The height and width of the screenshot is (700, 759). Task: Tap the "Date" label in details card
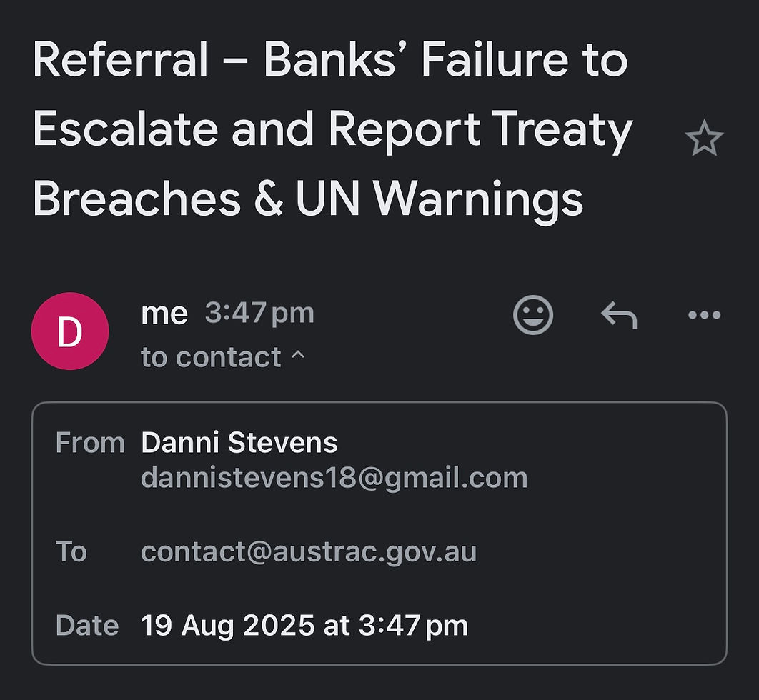87,626
